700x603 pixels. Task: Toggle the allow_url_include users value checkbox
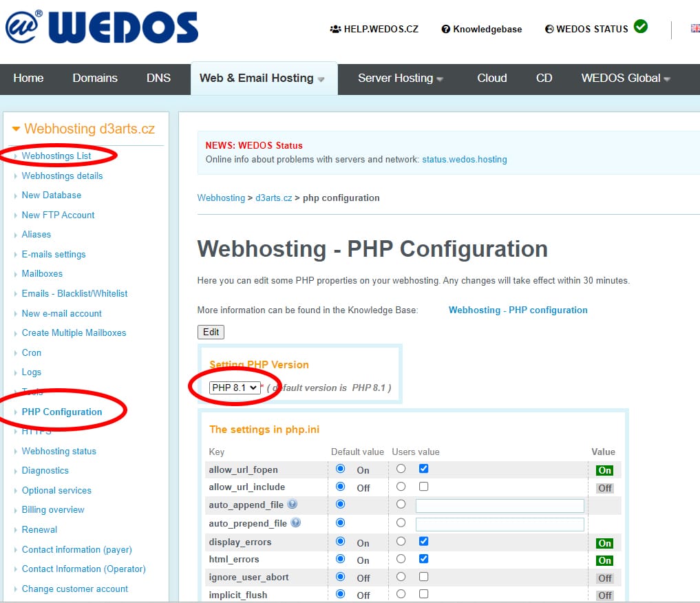point(424,487)
